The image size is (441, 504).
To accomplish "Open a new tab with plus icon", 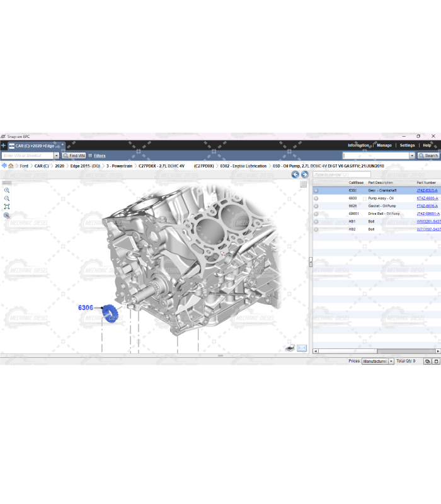I will [3, 146].
